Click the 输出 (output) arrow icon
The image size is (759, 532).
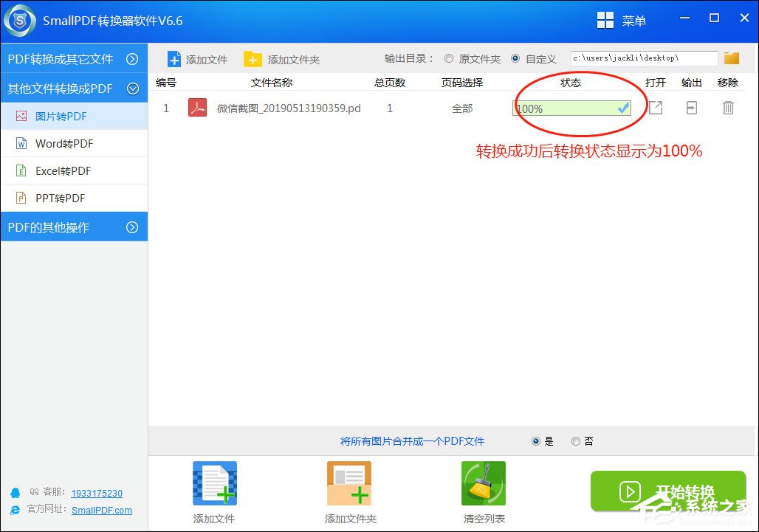(x=692, y=108)
